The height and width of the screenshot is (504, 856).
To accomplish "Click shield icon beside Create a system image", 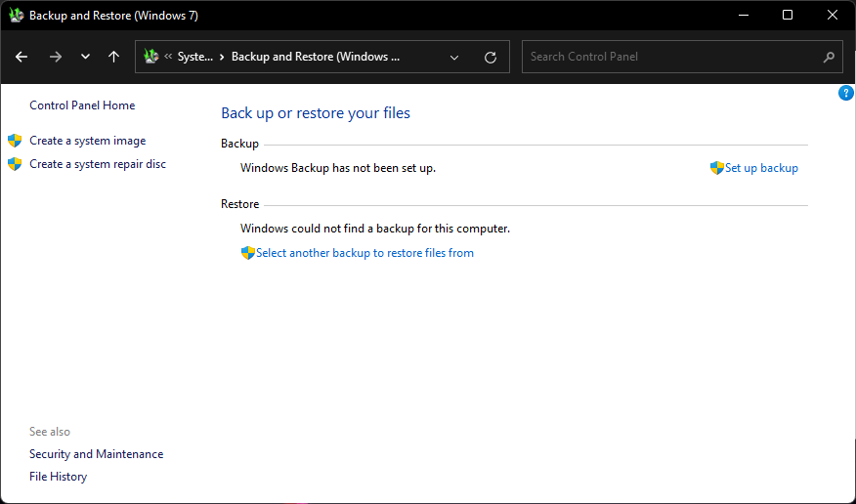I will pyautogui.click(x=15, y=141).
